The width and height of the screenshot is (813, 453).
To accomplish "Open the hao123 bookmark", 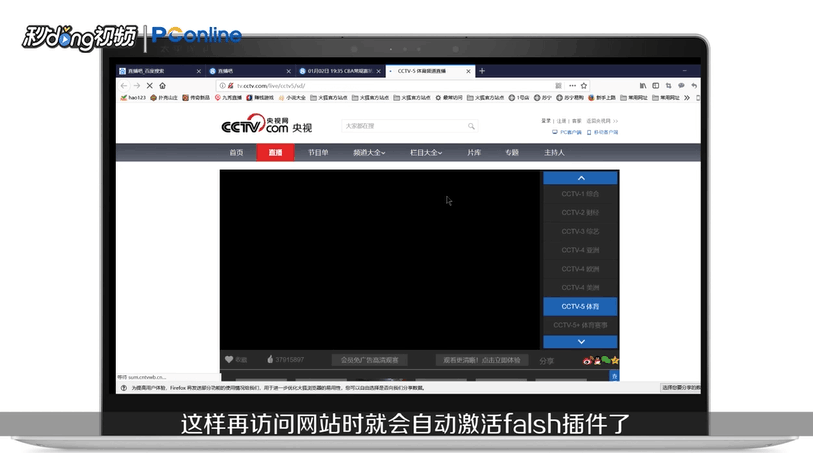I will [133, 97].
